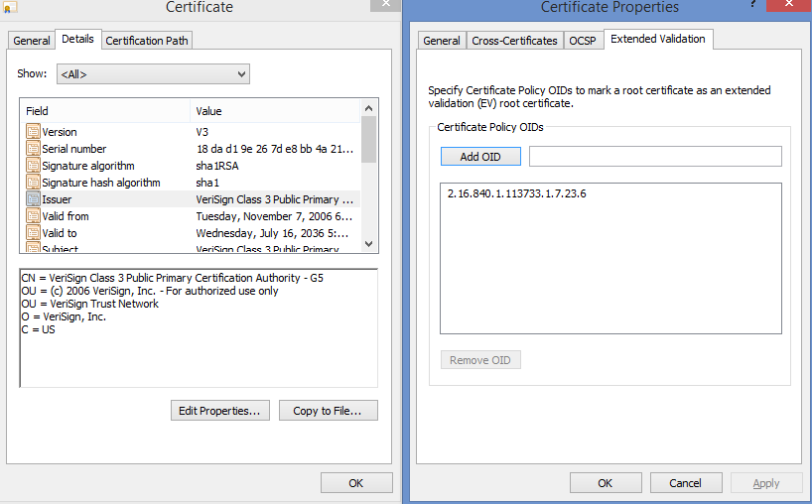Click the Issuer field icon
This screenshot has height=504, width=812.
click(x=33, y=199)
